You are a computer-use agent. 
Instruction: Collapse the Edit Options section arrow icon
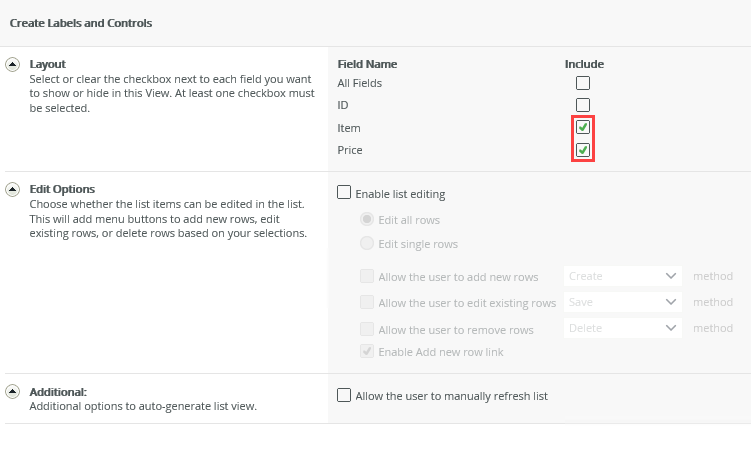click(13, 189)
